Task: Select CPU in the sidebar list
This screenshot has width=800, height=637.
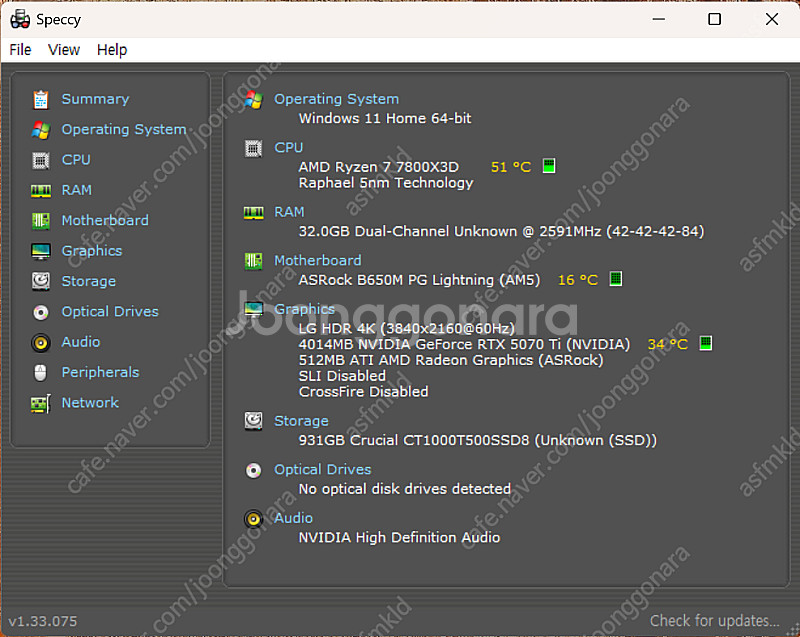Action: (x=76, y=160)
